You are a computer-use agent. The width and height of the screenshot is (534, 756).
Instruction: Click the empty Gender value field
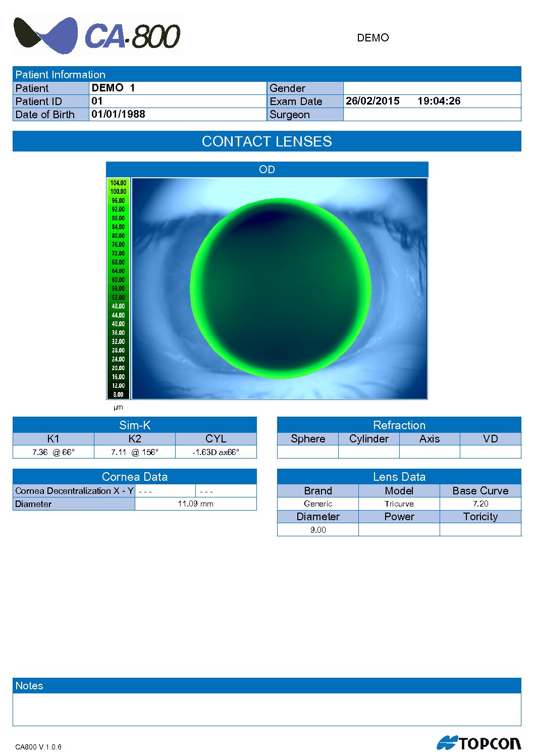pyautogui.click(x=432, y=88)
